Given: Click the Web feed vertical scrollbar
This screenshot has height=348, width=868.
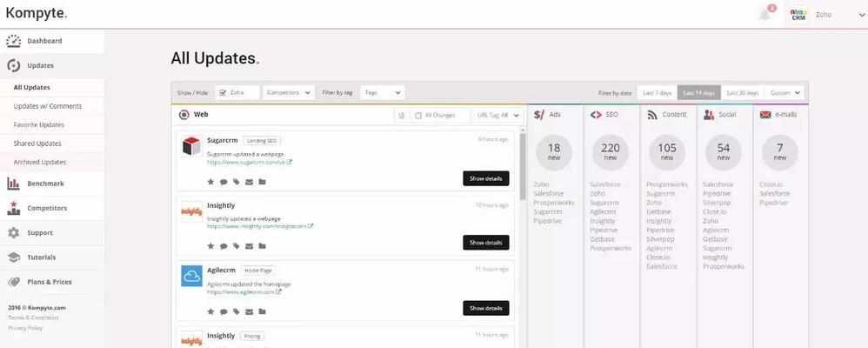Looking at the screenshot, I should click(x=523, y=166).
